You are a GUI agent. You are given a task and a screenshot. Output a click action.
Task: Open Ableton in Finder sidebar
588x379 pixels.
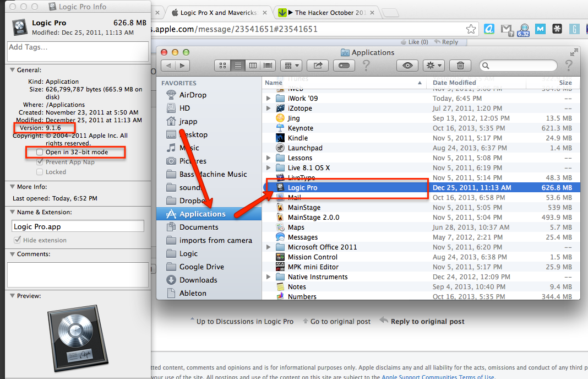(x=209, y=293)
